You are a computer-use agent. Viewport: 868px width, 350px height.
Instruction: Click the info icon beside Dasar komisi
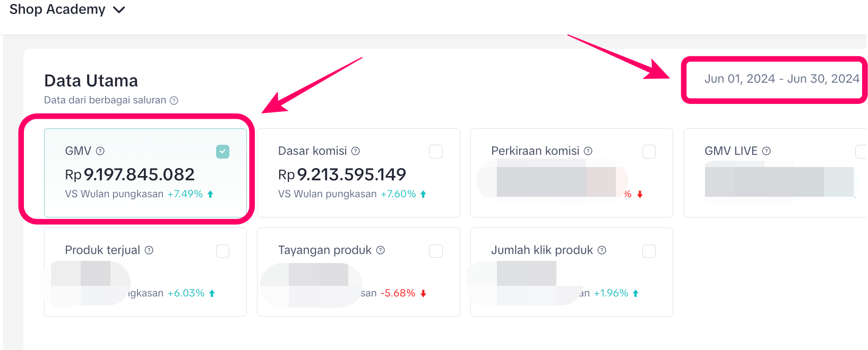pyautogui.click(x=356, y=151)
